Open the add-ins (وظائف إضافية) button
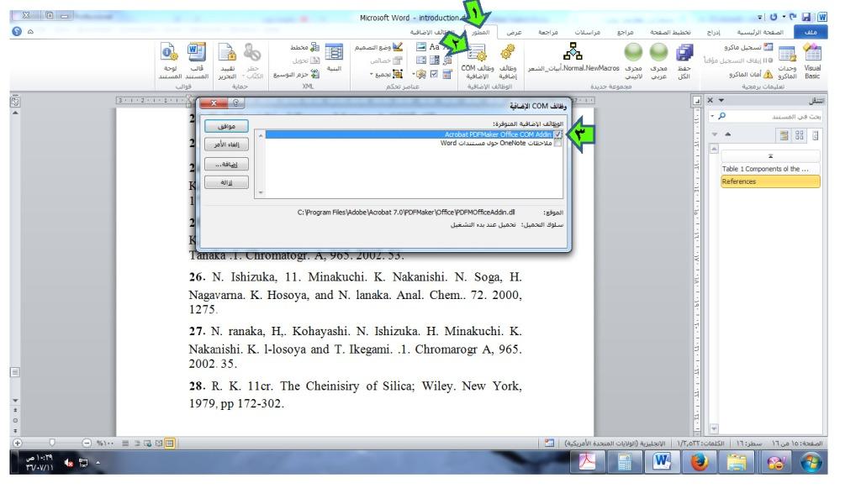Screen dimensions: 861x504 508,61
